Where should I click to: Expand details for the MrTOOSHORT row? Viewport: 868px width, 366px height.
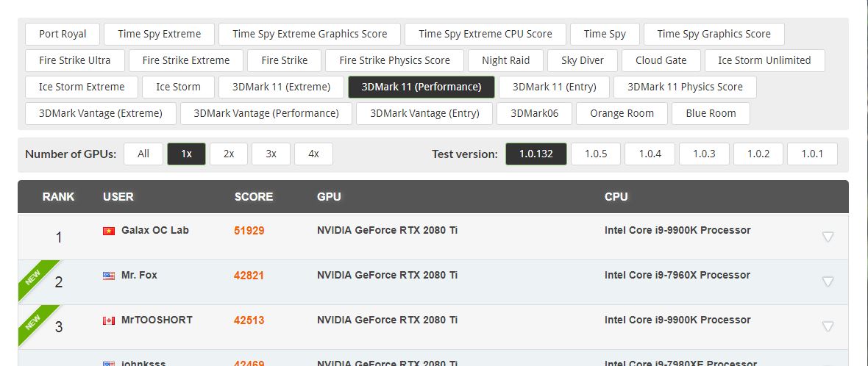(828, 327)
